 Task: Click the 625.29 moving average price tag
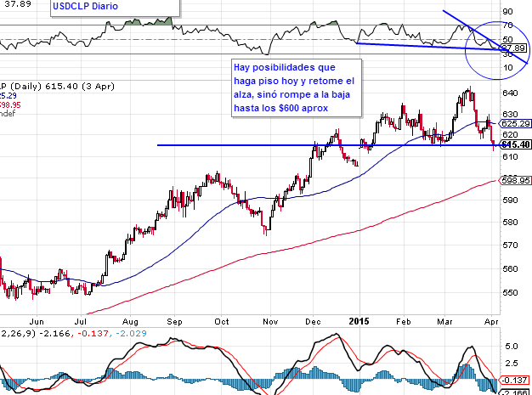click(x=515, y=124)
